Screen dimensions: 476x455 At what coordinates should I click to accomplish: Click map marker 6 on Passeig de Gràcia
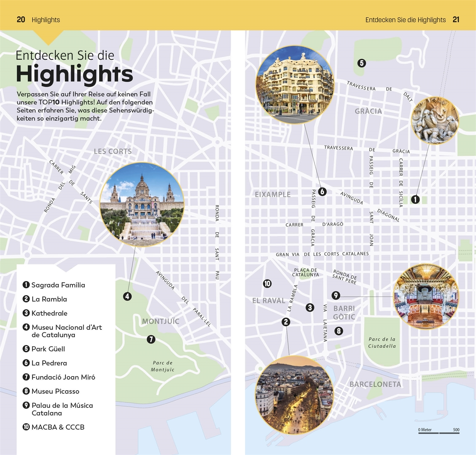pyautogui.click(x=322, y=192)
